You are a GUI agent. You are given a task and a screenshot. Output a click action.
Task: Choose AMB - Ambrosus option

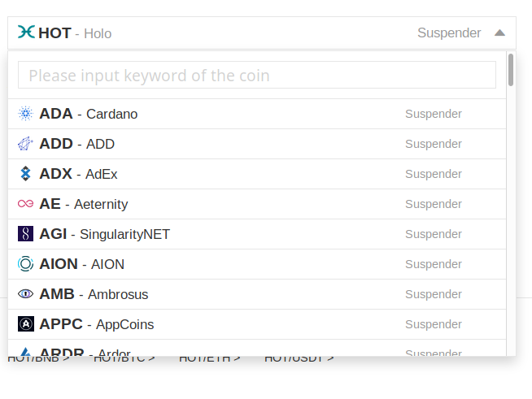click(257, 294)
